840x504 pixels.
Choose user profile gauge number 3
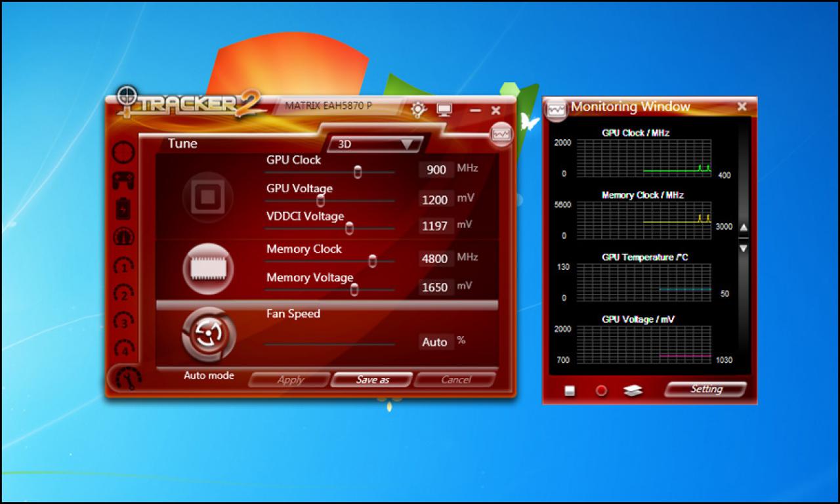pyautogui.click(x=123, y=320)
